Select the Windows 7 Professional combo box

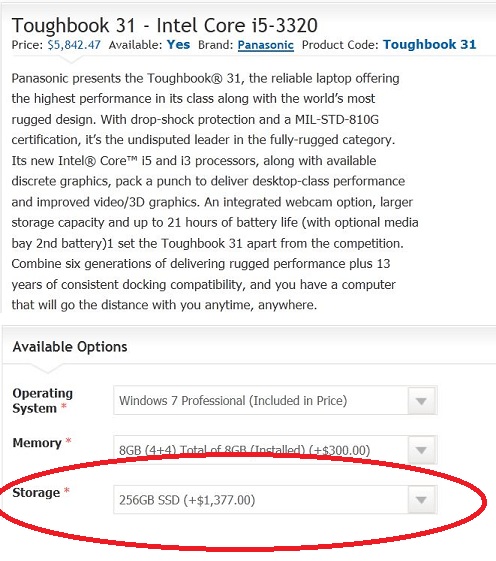pyautogui.click(x=275, y=400)
